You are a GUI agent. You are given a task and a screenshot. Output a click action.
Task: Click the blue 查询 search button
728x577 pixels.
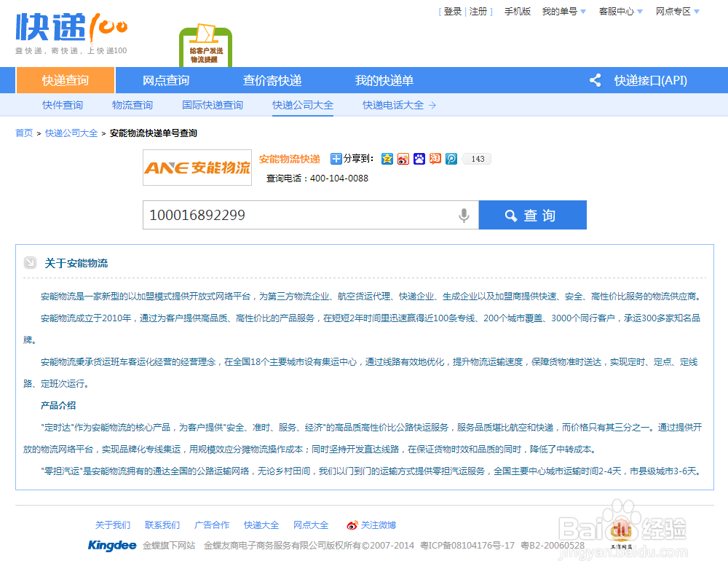coord(533,215)
